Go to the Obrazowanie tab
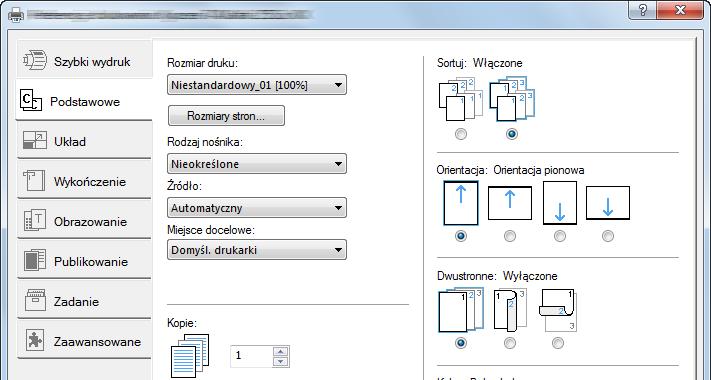 click(84, 221)
